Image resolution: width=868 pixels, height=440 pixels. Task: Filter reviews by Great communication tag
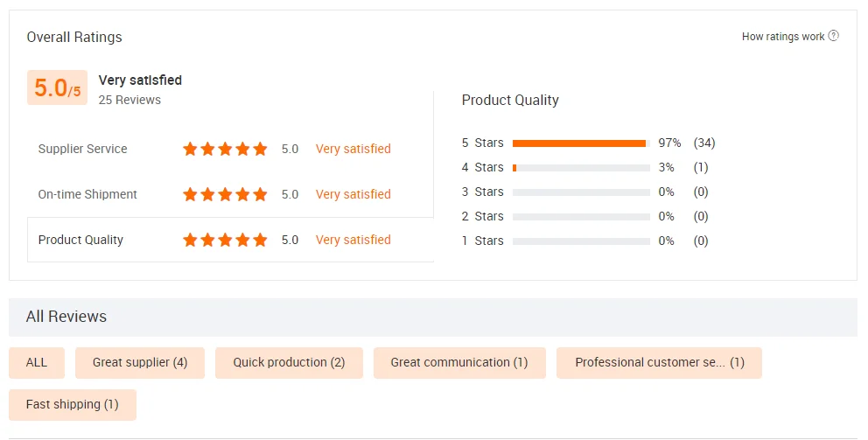459,362
